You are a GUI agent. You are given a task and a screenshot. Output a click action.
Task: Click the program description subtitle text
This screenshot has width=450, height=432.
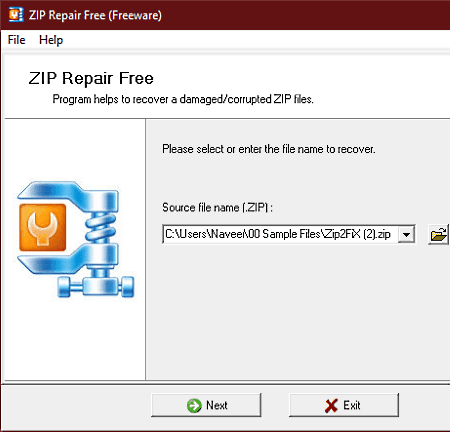[x=183, y=99]
